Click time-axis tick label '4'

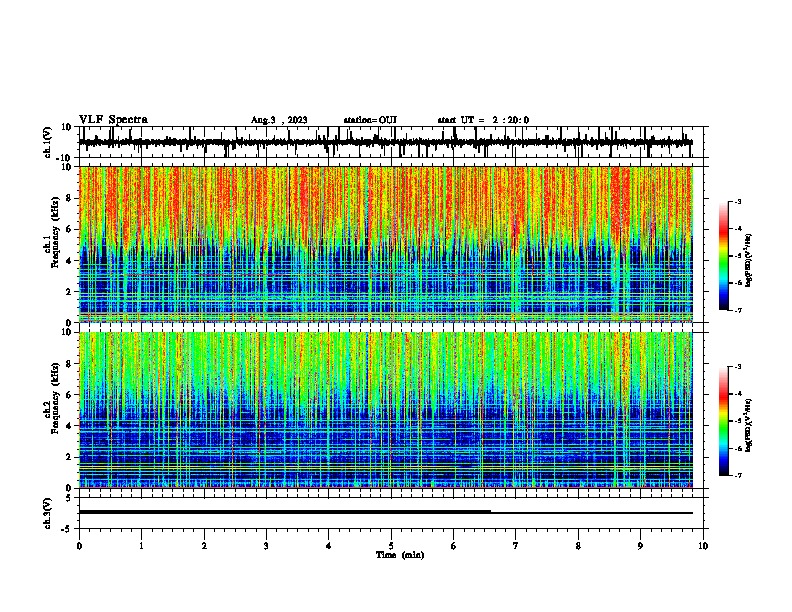[329, 546]
